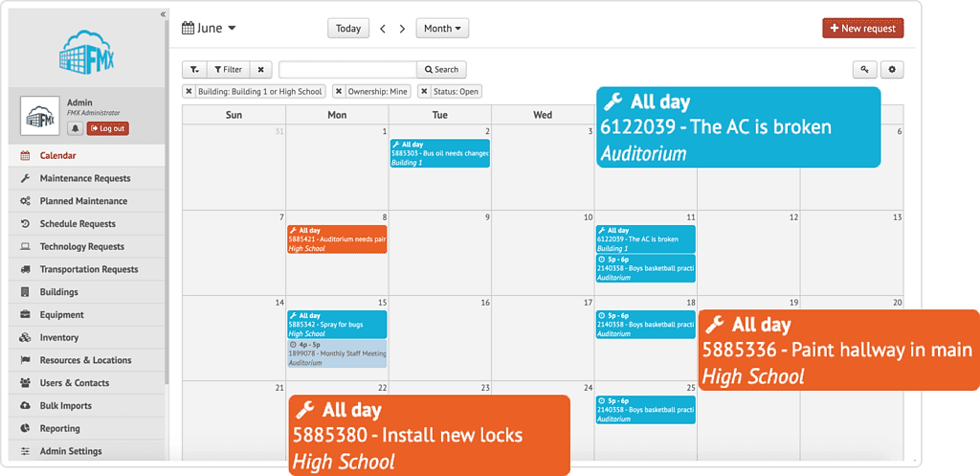This screenshot has height=476, width=980.
Task: Open the June month picker dropdown
Action: 209,29
